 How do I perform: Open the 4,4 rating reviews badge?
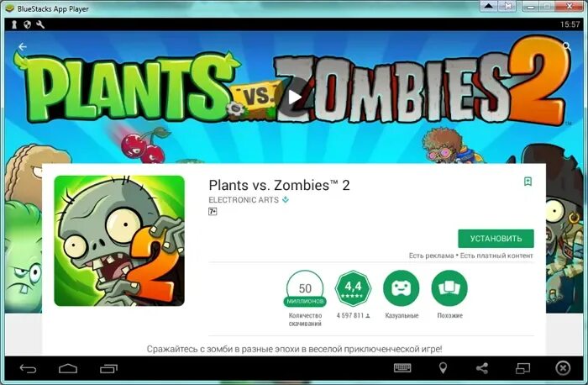coord(353,288)
